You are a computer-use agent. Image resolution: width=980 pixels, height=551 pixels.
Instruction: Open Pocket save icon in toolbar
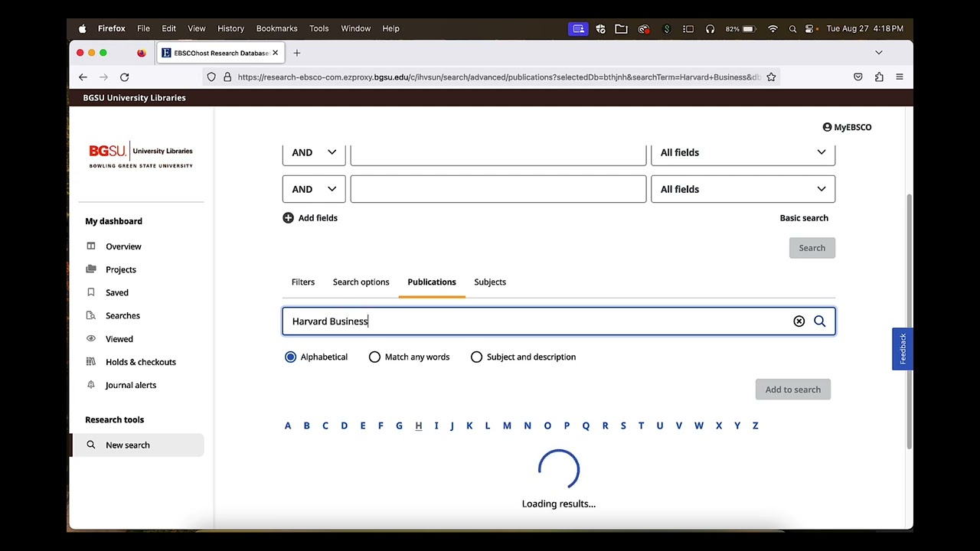click(x=858, y=77)
